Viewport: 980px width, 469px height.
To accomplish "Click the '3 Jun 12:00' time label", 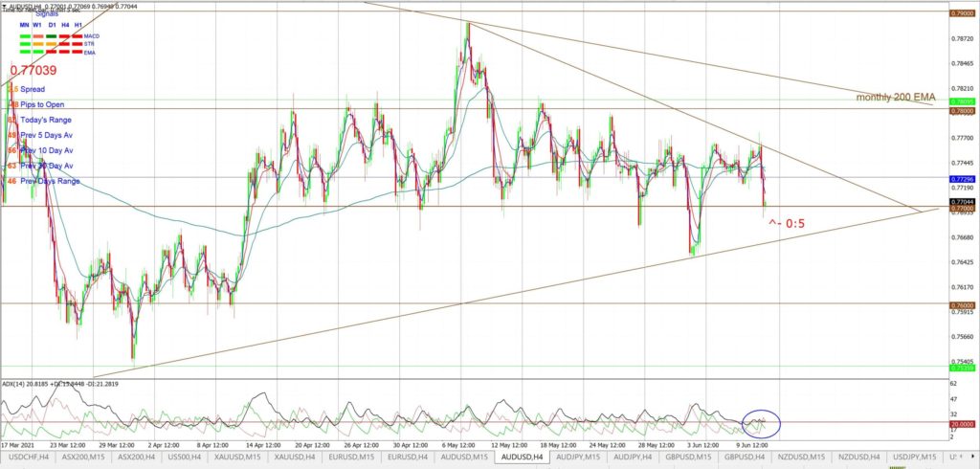I will tap(702, 445).
